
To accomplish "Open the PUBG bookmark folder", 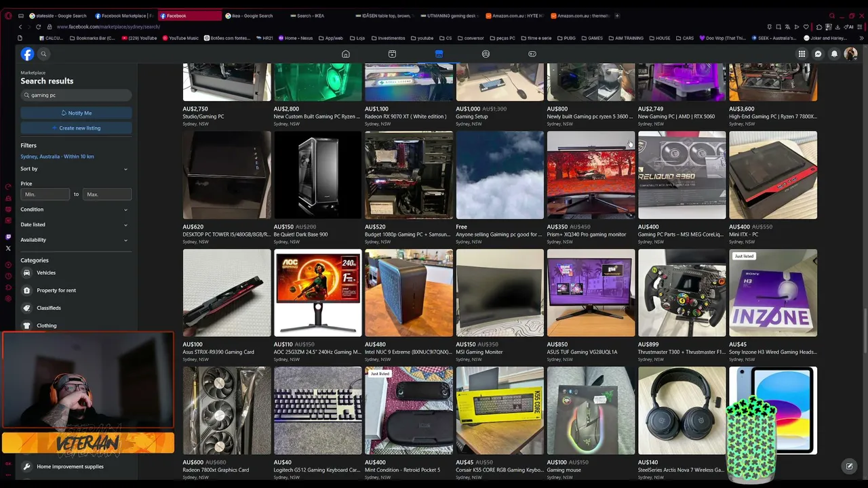I will click(x=566, y=38).
